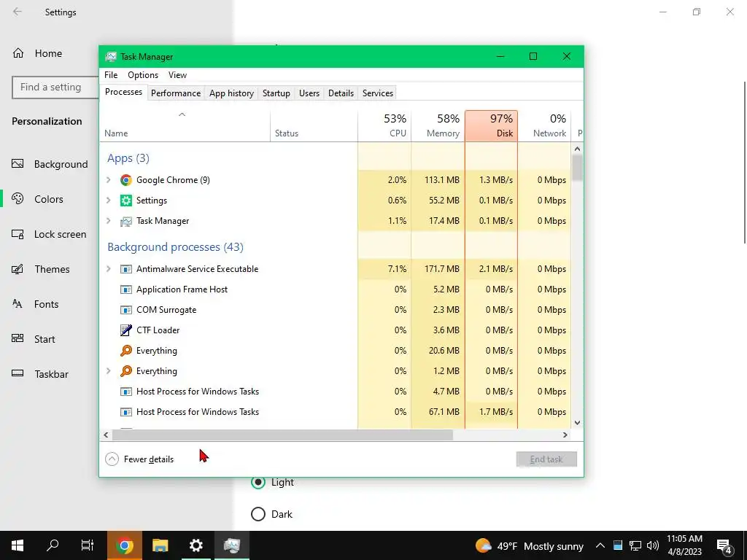Select the Dark color mode radio
Image resolution: width=747 pixels, height=560 pixels.
[x=258, y=514]
